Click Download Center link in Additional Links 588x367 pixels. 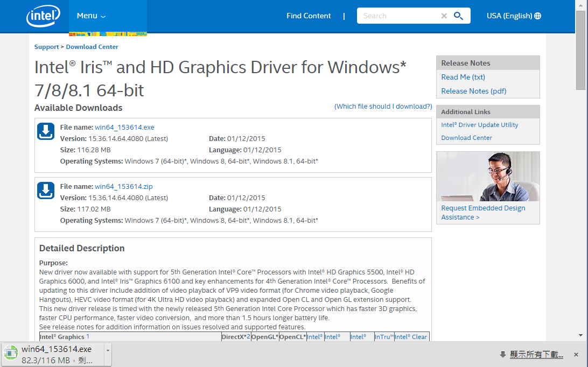tap(466, 138)
